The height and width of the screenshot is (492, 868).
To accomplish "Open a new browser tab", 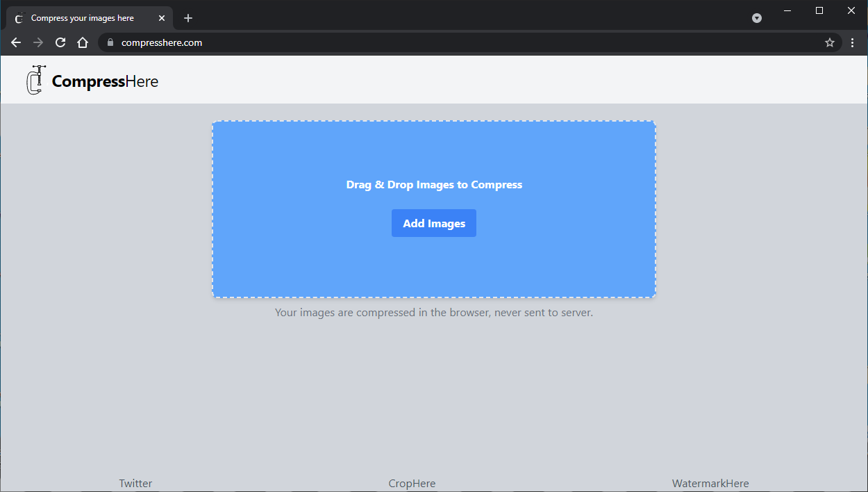I will [x=187, y=18].
